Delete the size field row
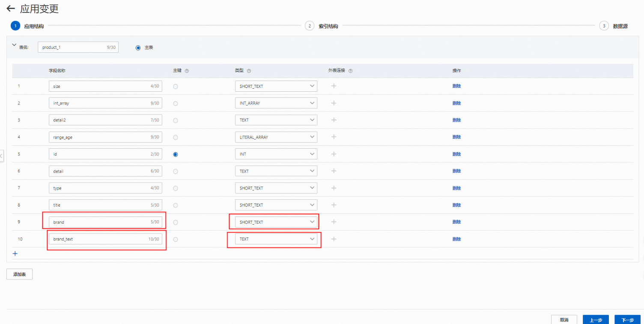The image size is (644, 324). (x=456, y=86)
